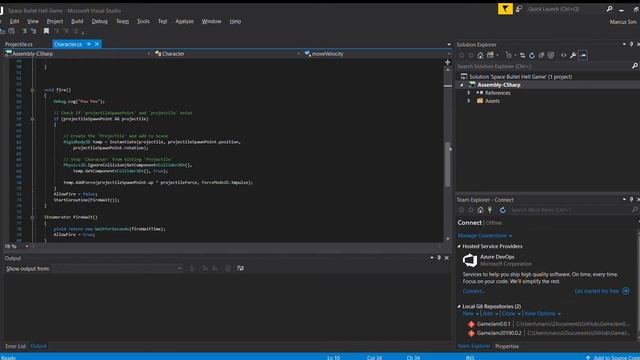Open the Tools menu

tap(143, 21)
